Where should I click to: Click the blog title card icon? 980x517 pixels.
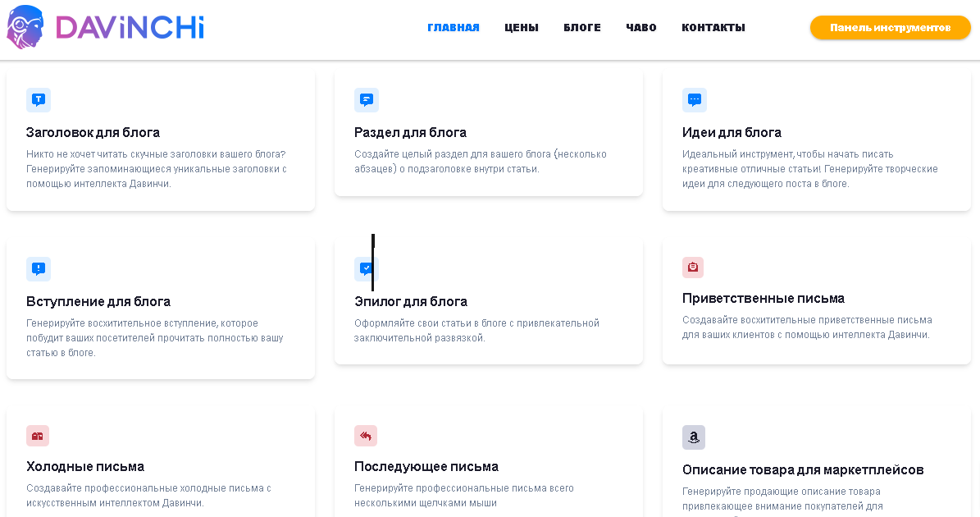pos(38,100)
